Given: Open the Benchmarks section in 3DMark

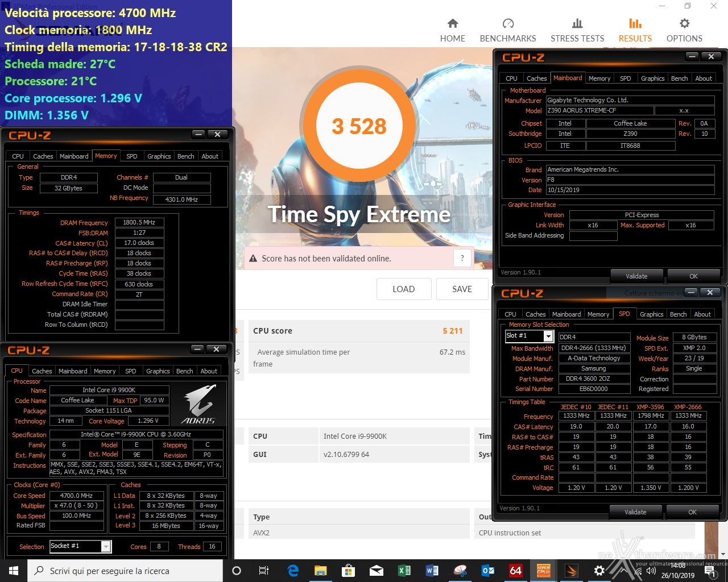Looking at the screenshot, I should (x=508, y=30).
